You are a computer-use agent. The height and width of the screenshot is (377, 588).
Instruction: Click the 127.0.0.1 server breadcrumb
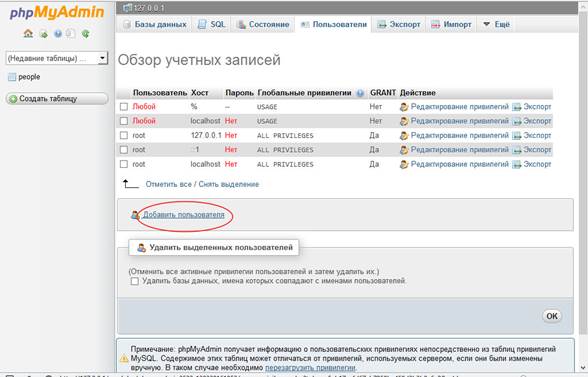coord(149,8)
